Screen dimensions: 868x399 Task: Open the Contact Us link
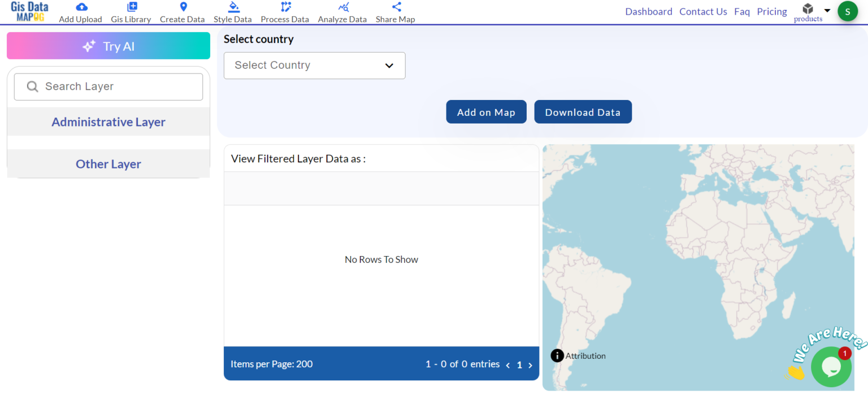703,11
